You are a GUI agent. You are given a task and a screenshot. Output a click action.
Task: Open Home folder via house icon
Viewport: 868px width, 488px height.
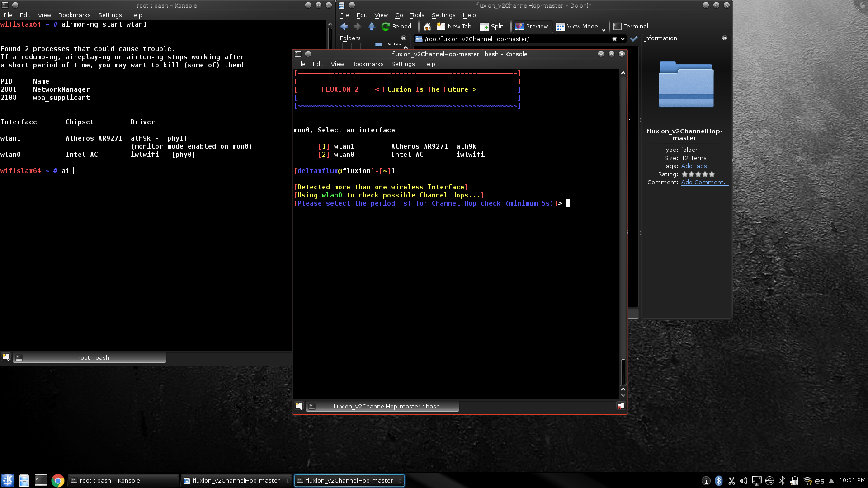click(x=427, y=27)
